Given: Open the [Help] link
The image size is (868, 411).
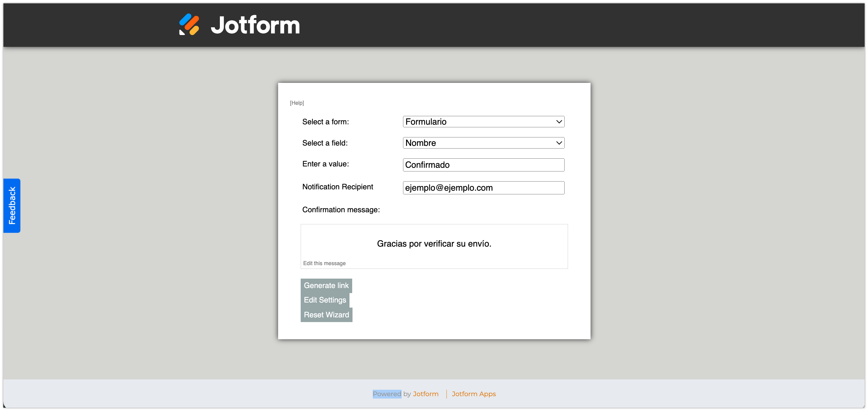Looking at the screenshot, I should [297, 103].
